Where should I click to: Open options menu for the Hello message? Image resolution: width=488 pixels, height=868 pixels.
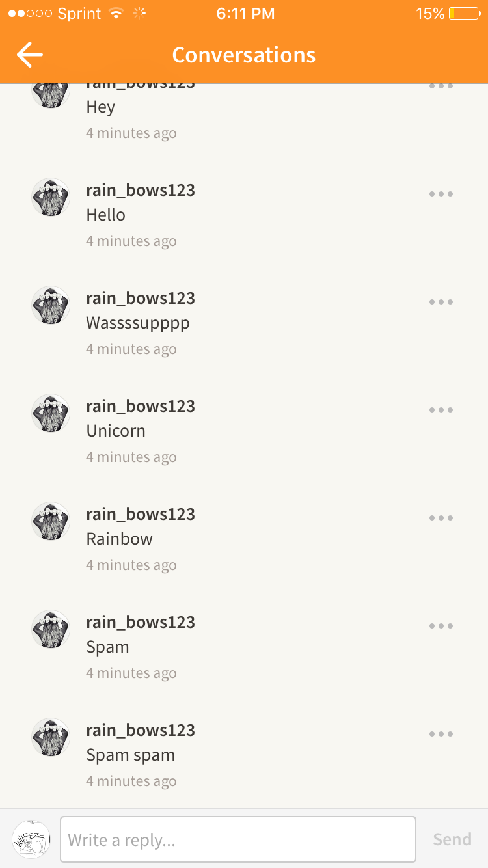coord(441,193)
